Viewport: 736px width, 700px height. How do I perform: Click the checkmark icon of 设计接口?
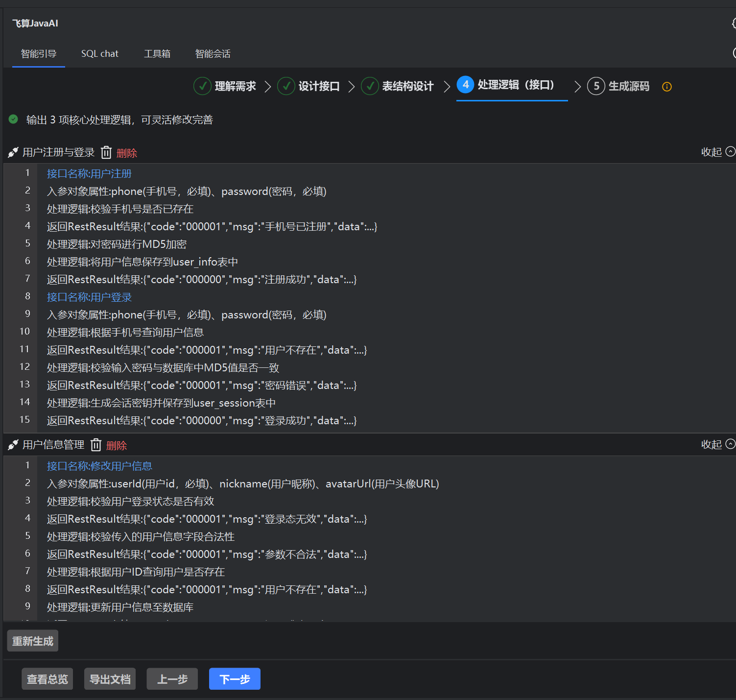click(286, 86)
